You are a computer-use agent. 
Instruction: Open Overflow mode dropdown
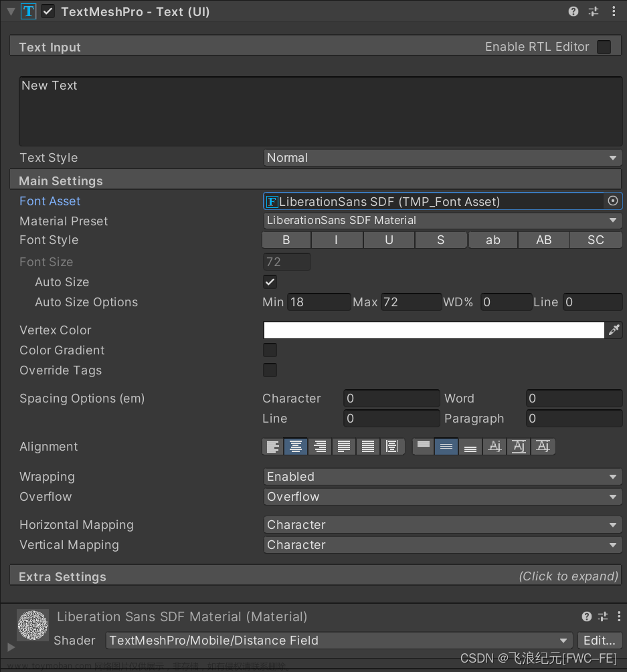[442, 497]
